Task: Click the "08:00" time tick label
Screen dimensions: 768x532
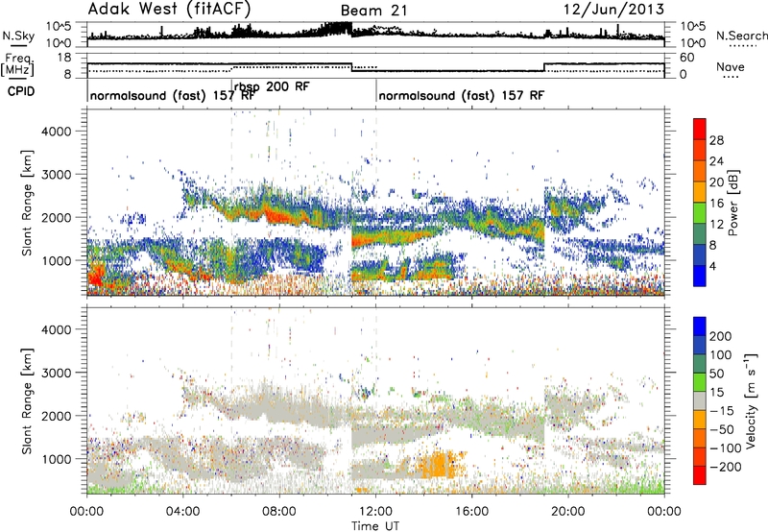Action: (x=279, y=512)
